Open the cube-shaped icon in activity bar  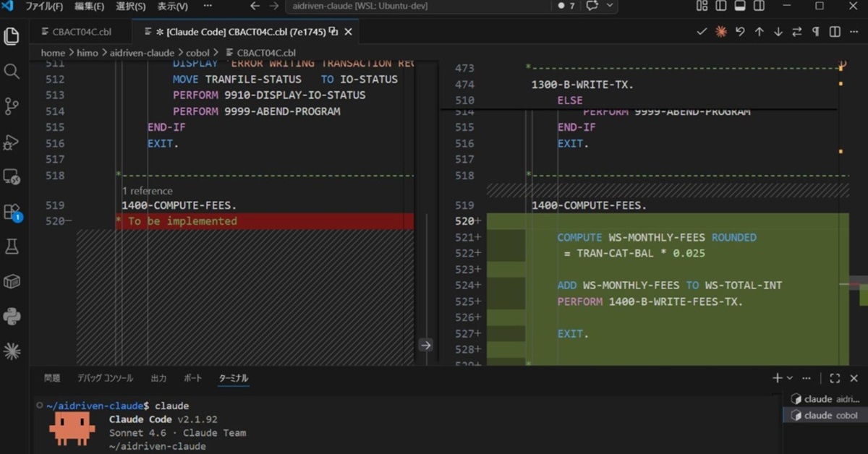(x=12, y=282)
